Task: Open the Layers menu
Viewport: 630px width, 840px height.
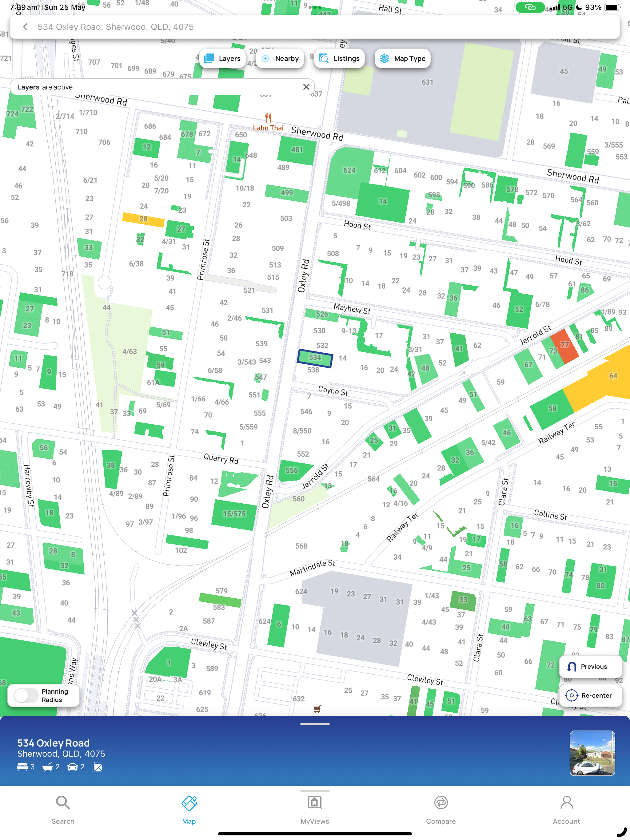Action: (222, 58)
